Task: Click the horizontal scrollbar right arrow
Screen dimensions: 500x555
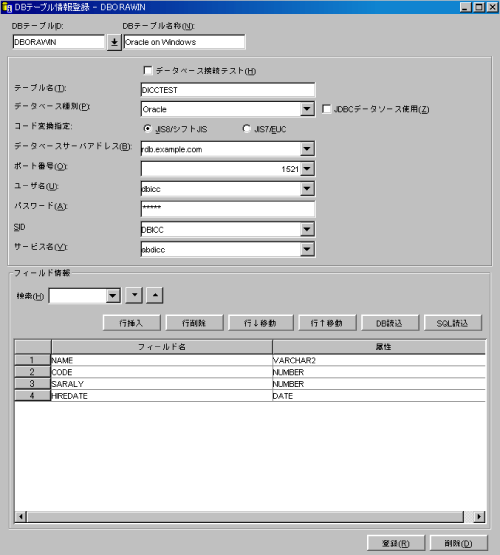Action: tap(479, 517)
